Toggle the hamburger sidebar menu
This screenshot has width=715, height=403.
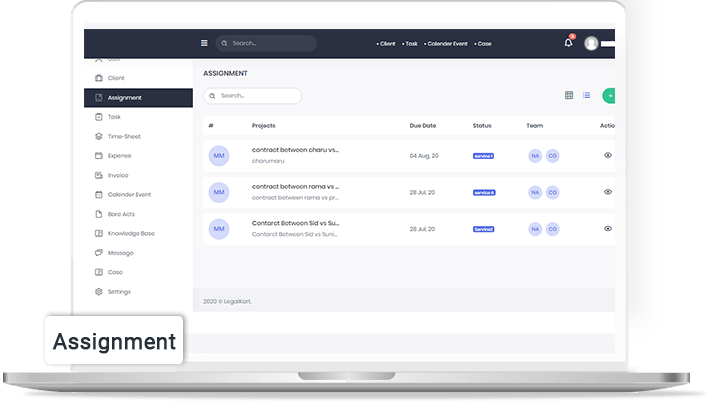coord(204,43)
